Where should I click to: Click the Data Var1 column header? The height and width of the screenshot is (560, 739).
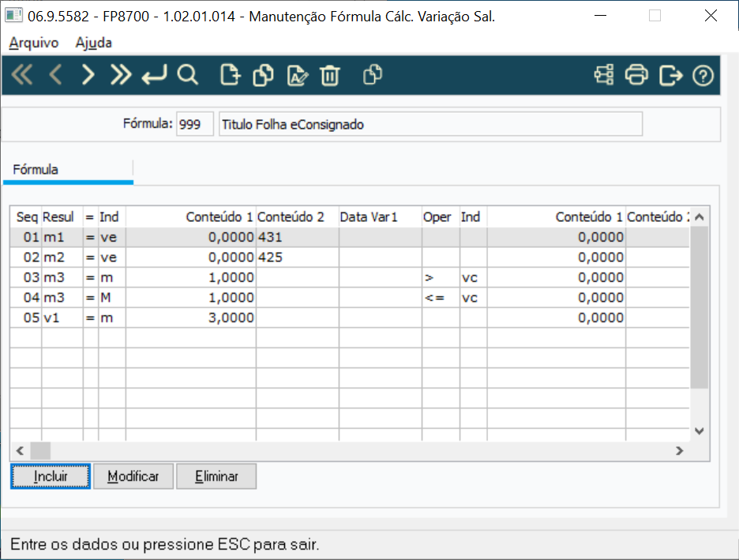380,217
